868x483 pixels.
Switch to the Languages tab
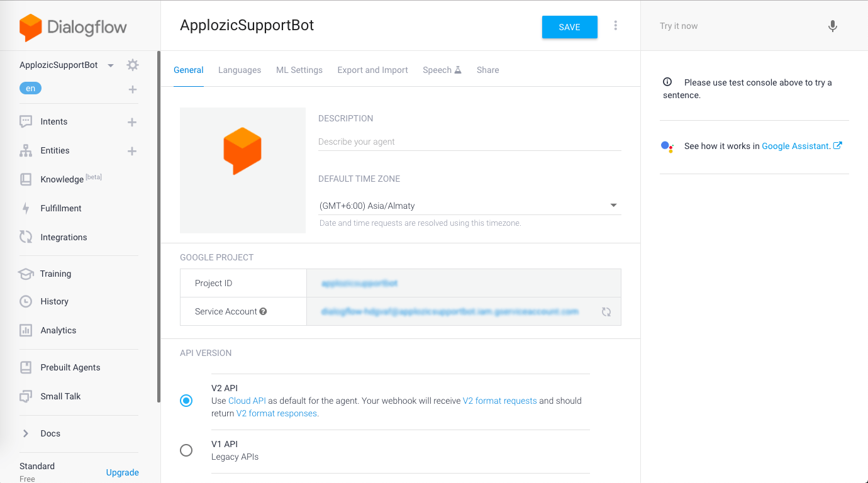pyautogui.click(x=240, y=70)
